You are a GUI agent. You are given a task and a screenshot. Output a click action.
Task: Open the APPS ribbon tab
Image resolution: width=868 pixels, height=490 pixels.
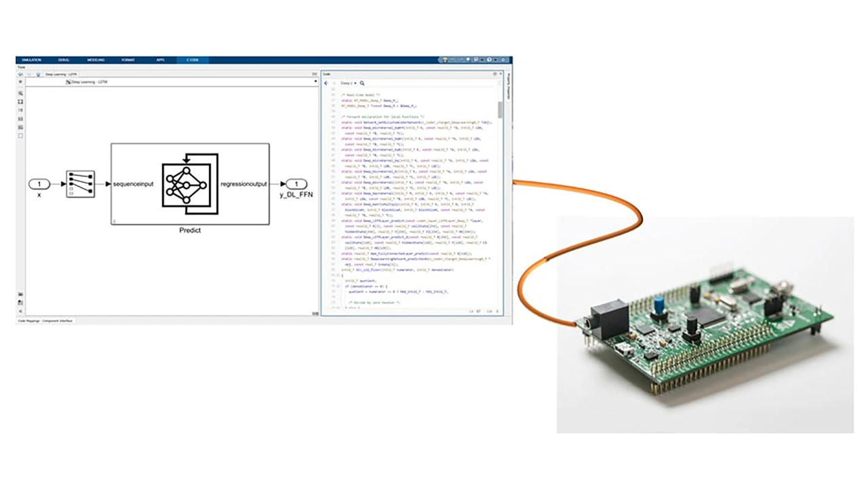pos(160,60)
